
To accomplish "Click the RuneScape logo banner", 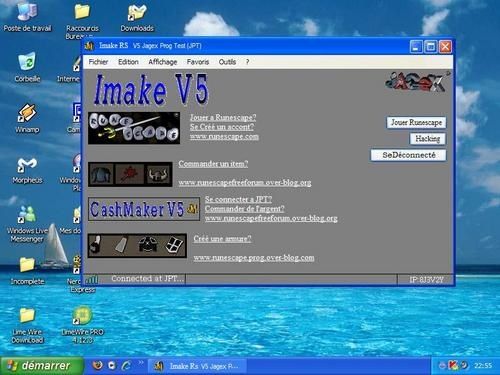I will pos(134,128).
